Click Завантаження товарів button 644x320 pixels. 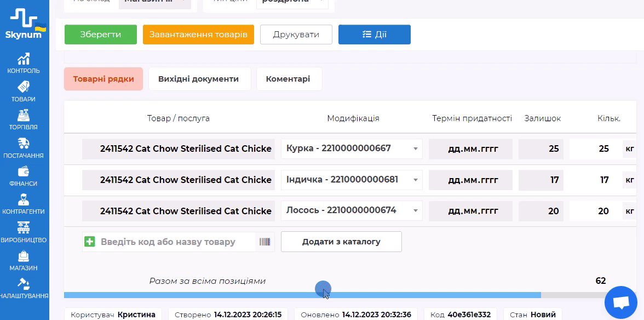tap(198, 35)
